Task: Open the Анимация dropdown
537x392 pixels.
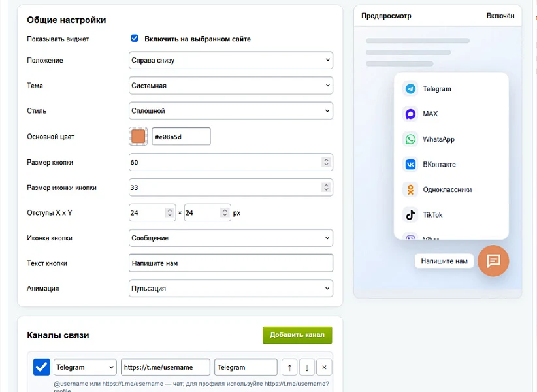Action: click(x=231, y=289)
